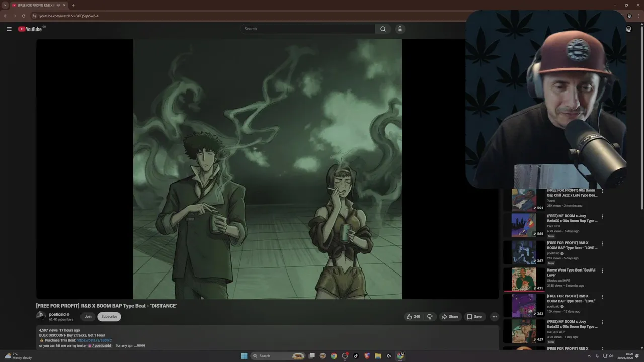Open the 3:33 "LOVE" type beat thumbnail
This screenshot has height=362, width=644.
[524, 306]
